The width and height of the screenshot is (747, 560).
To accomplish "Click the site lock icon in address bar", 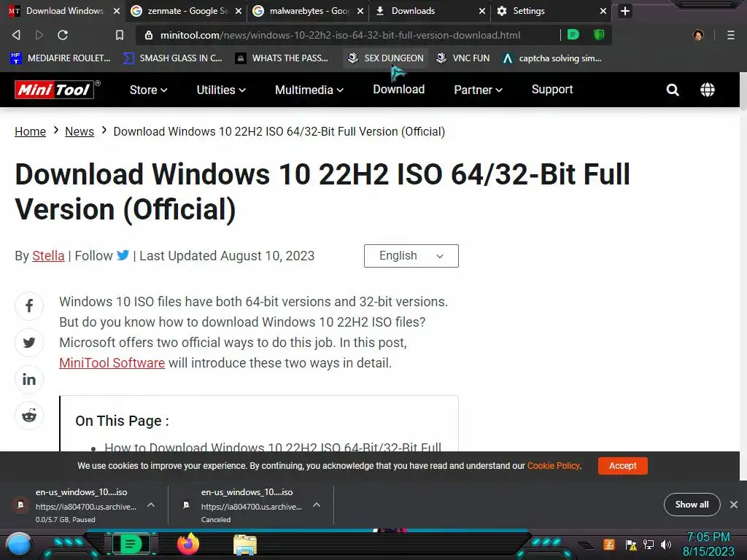I will coord(149,35).
